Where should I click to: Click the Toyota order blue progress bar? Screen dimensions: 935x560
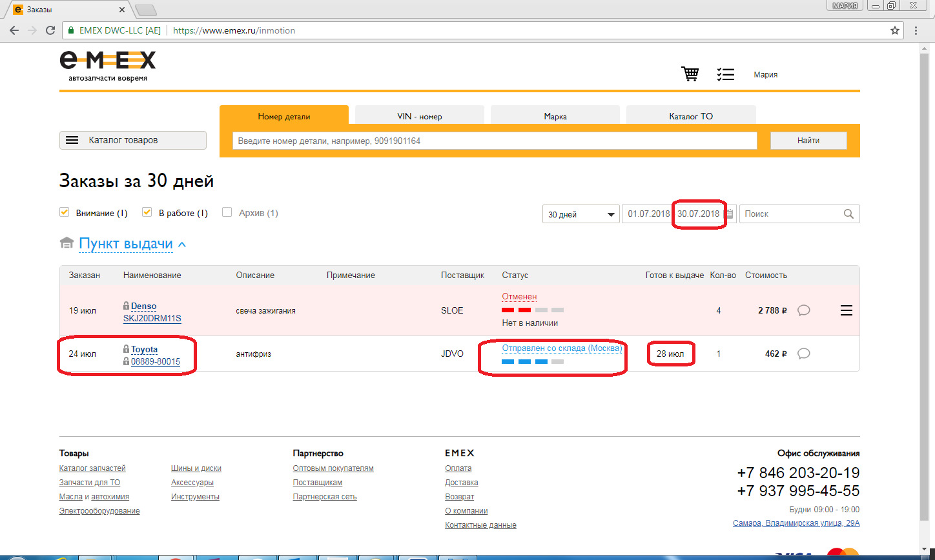(533, 362)
